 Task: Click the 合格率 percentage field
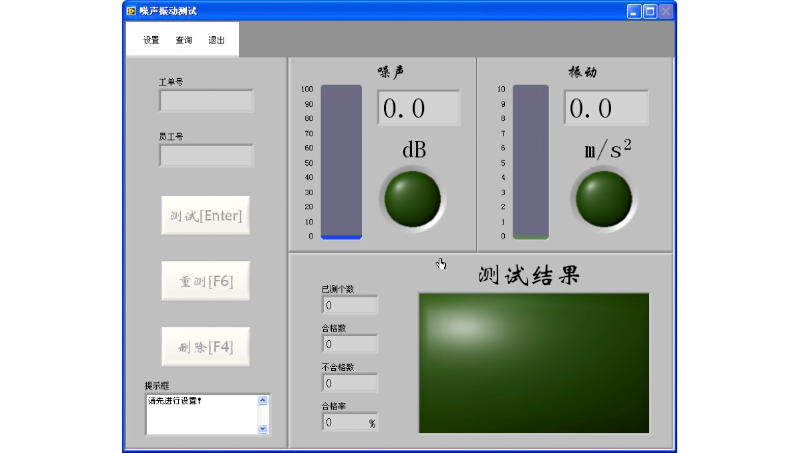pos(350,422)
